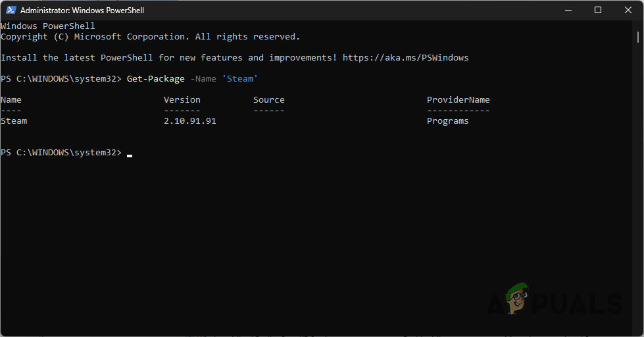Click the Get-Package command text
This screenshot has width=644, height=337.
[156, 78]
